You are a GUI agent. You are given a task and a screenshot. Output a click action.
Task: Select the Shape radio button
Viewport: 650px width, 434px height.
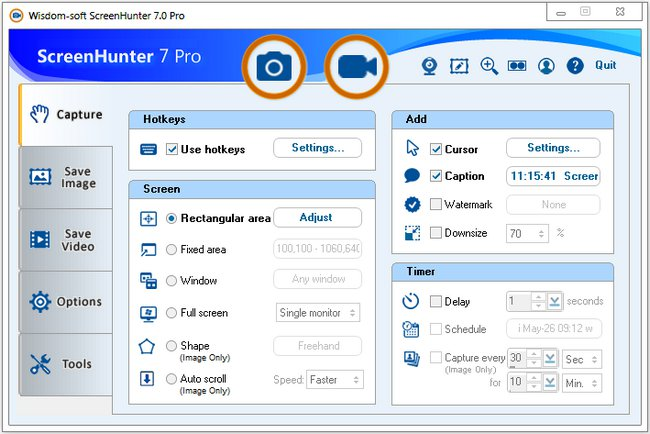(x=172, y=346)
